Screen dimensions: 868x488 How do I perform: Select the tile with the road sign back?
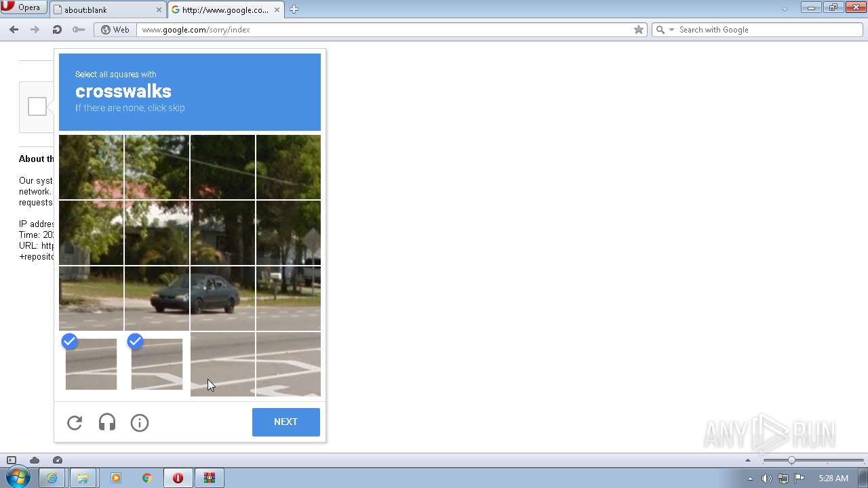click(x=288, y=232)
